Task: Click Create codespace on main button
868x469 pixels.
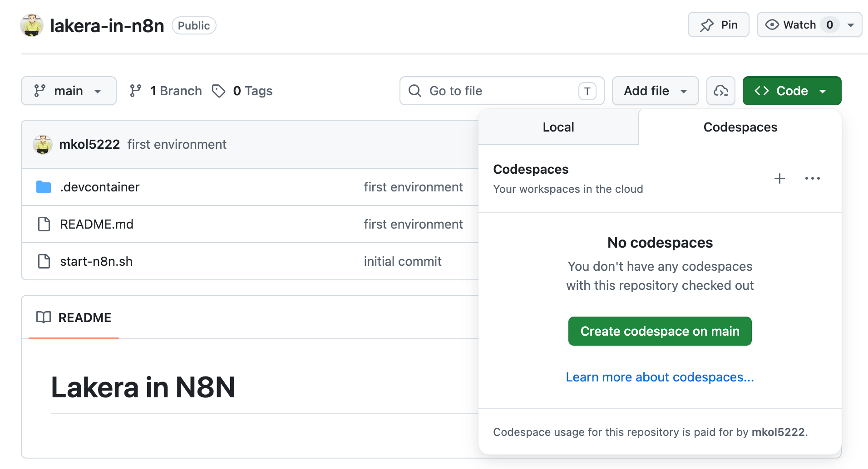Action: (x=660, y=331)
